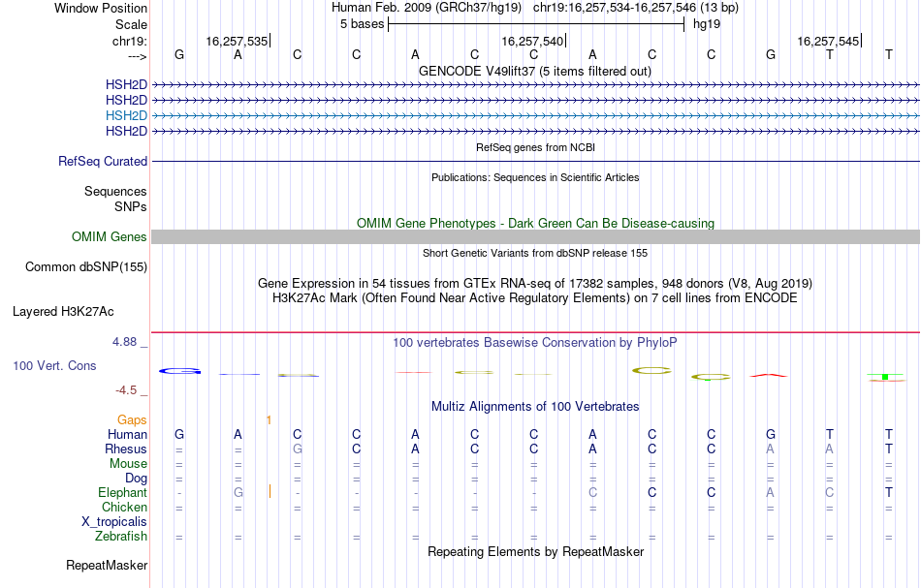
Task: Click the Scale label
Action: click(x=131, y=24)
